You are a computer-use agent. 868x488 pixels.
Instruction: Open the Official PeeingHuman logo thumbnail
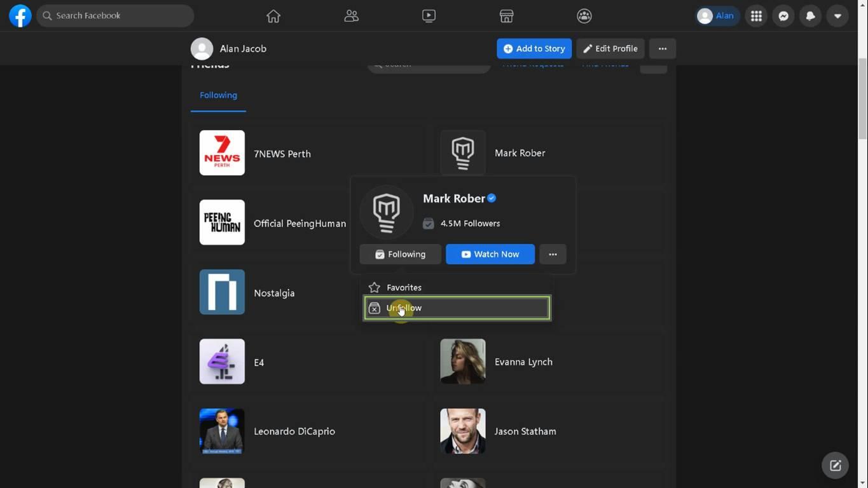(222, 222)
